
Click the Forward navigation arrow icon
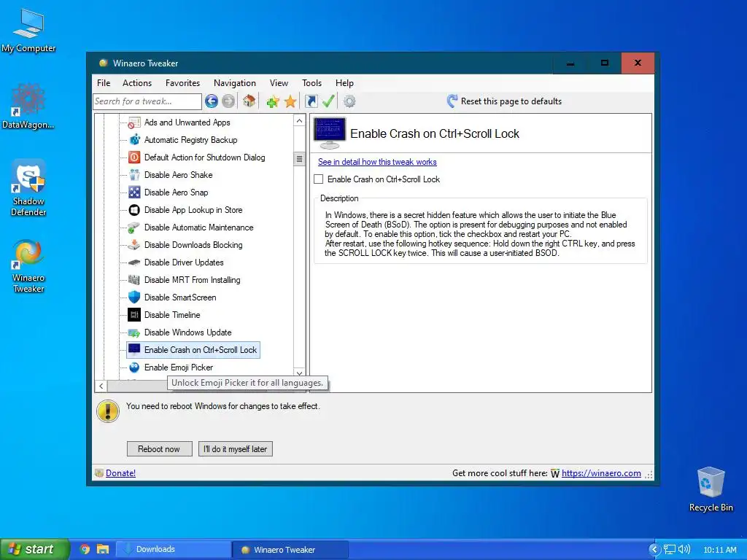click(x=228, y=101)
